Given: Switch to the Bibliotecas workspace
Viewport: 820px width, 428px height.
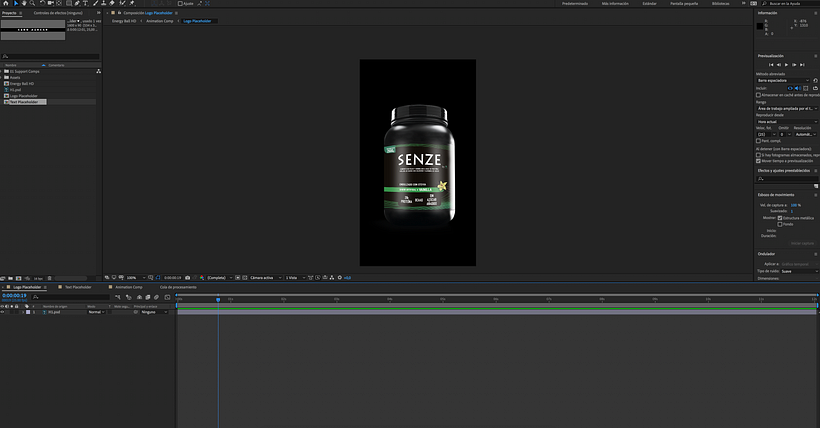Looking at the screenshot, I should tap(720, 4).
